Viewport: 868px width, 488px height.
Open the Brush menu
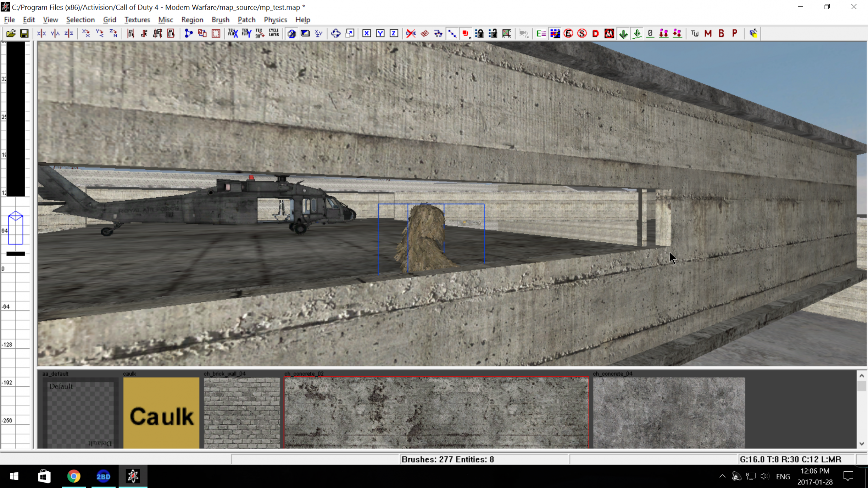coord(221,19)
